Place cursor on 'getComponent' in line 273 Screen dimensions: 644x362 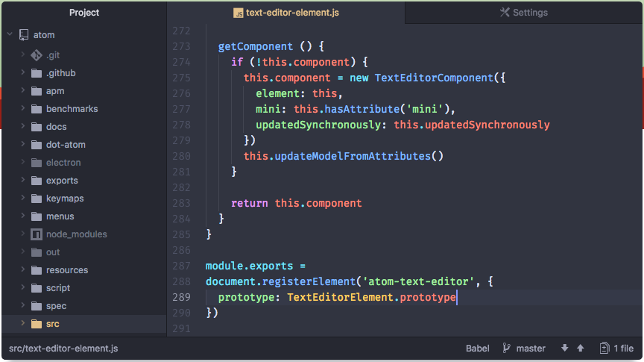[x=256, y=46]
